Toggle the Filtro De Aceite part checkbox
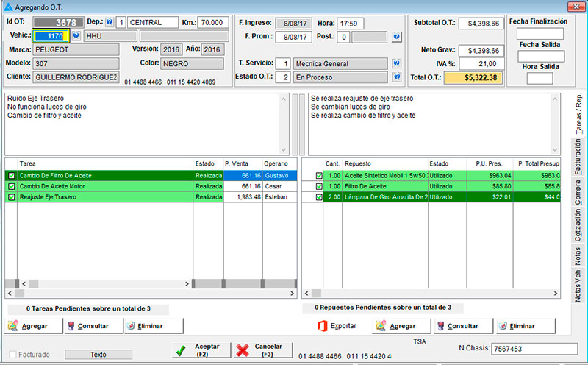 [x=318, y=186]
